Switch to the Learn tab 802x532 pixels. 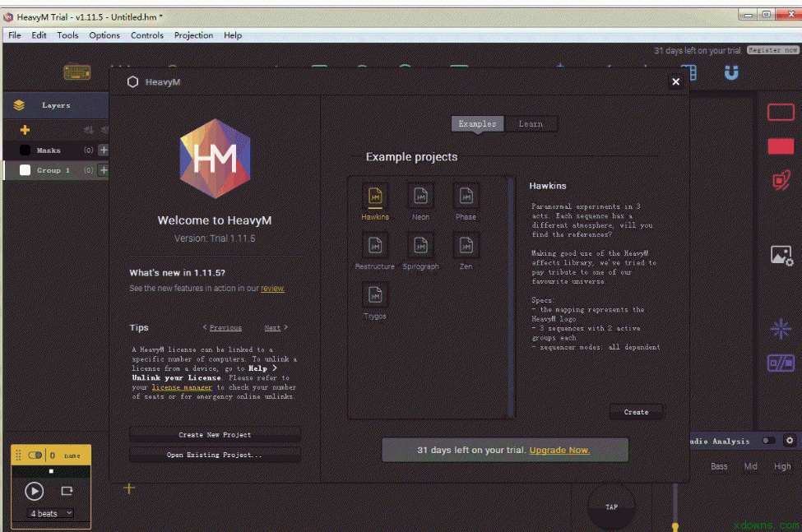pos(531,124)
